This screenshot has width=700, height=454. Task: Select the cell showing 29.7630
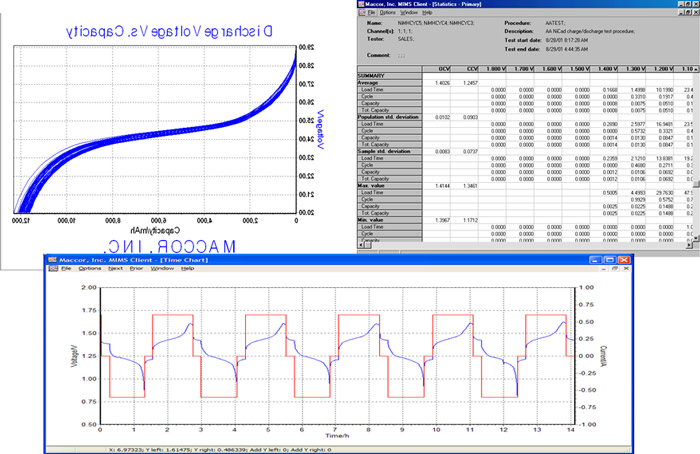tap(660, 193)
